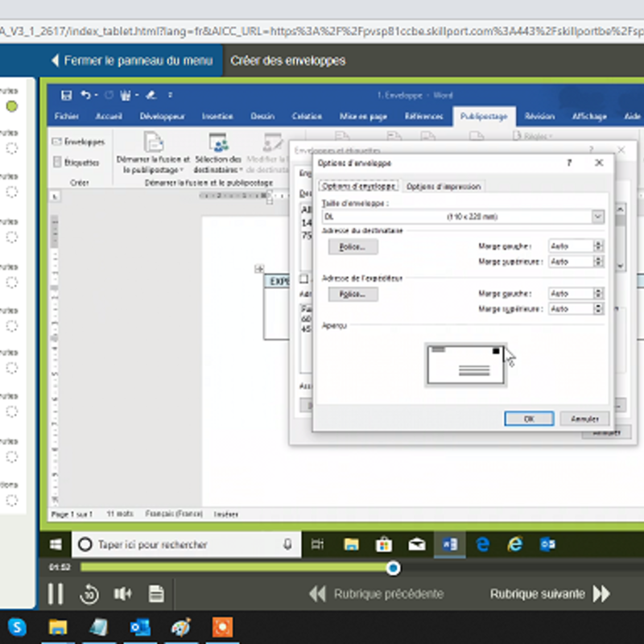This screenshot has width=644, height=644.
Task: Open Microsoft Store icon on inner taskbar
Action: coord(384,545)
